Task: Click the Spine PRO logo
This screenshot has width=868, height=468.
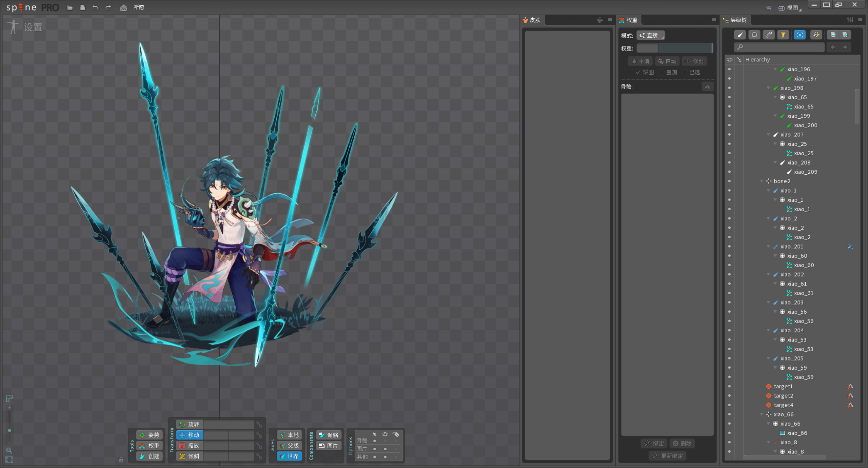Action: [33, 7]
